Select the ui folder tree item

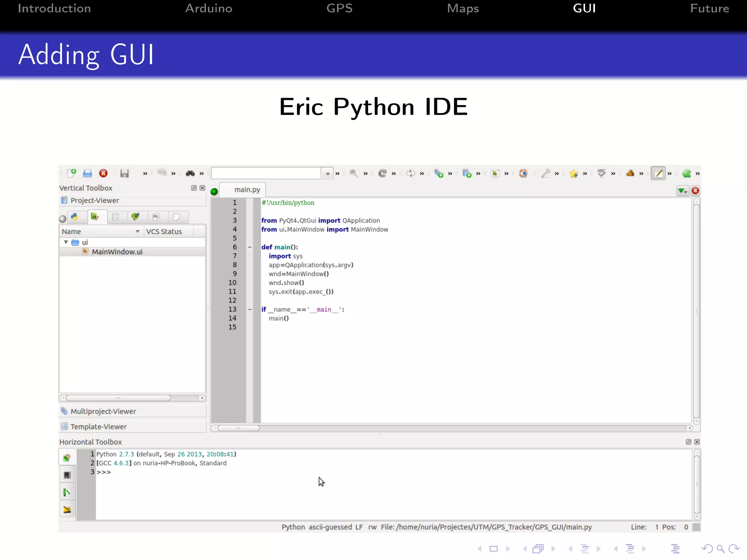pyautogui.click(x=80, y=242)
